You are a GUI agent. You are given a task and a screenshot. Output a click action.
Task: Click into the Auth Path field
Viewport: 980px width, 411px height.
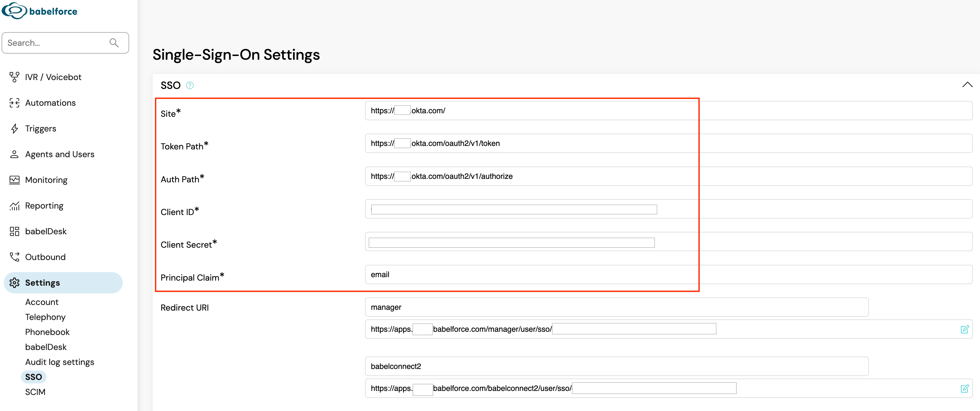[x=669, y=176]
